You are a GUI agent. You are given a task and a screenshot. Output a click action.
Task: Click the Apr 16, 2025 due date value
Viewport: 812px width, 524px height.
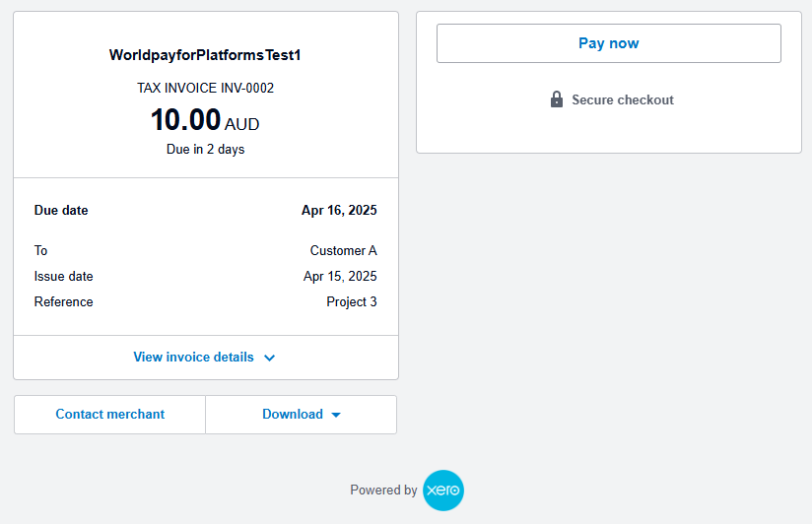pyautogui.click(x=339, y=210)
